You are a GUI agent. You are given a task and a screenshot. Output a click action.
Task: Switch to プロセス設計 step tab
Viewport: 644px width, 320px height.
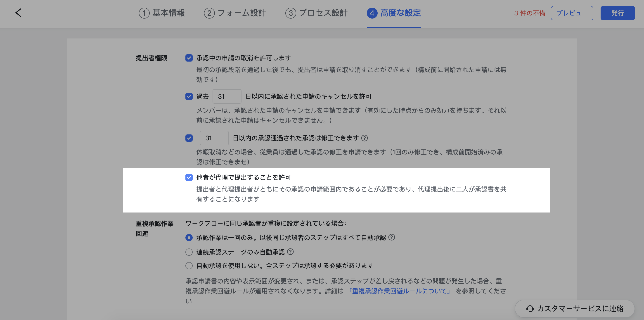coord(316,13)
